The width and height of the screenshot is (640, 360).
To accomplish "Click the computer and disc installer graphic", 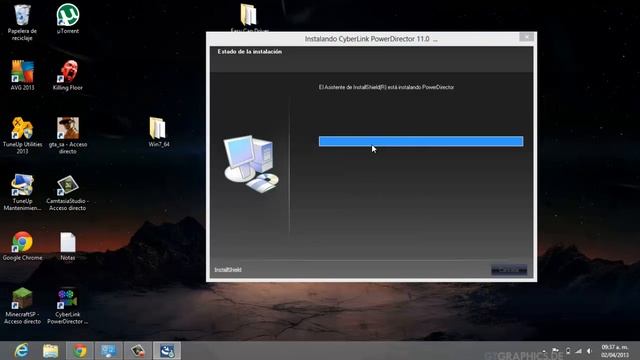I will click(251, 164).
